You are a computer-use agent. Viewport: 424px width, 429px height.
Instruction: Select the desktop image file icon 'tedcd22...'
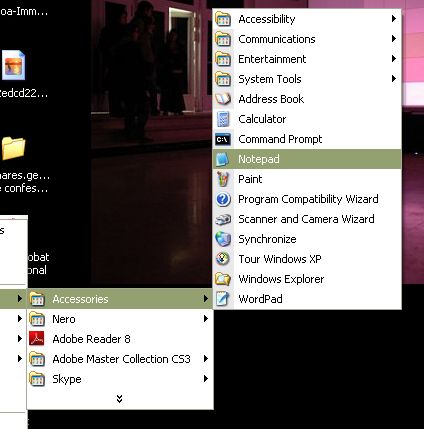[14, 65]
